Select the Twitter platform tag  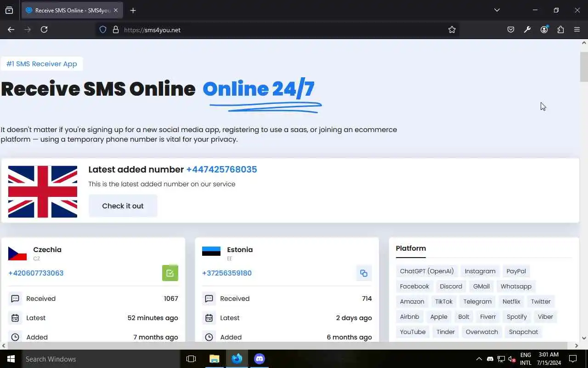click(541, 301)
